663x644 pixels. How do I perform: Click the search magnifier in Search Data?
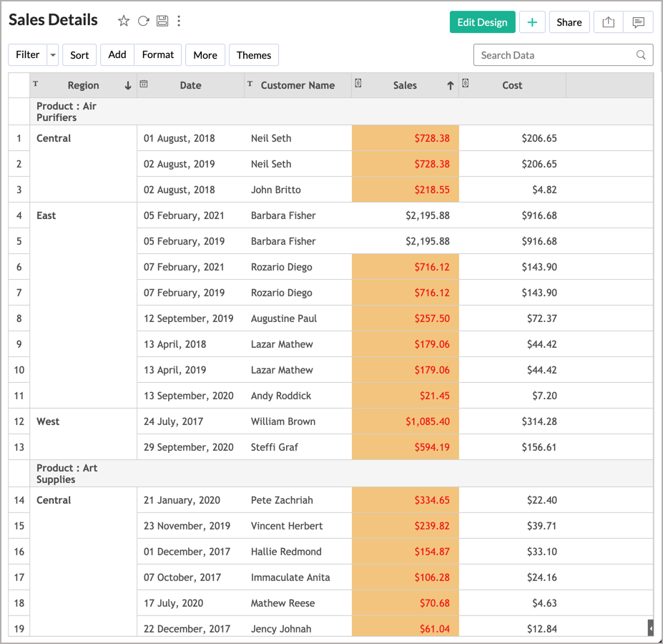pos(641,54)
